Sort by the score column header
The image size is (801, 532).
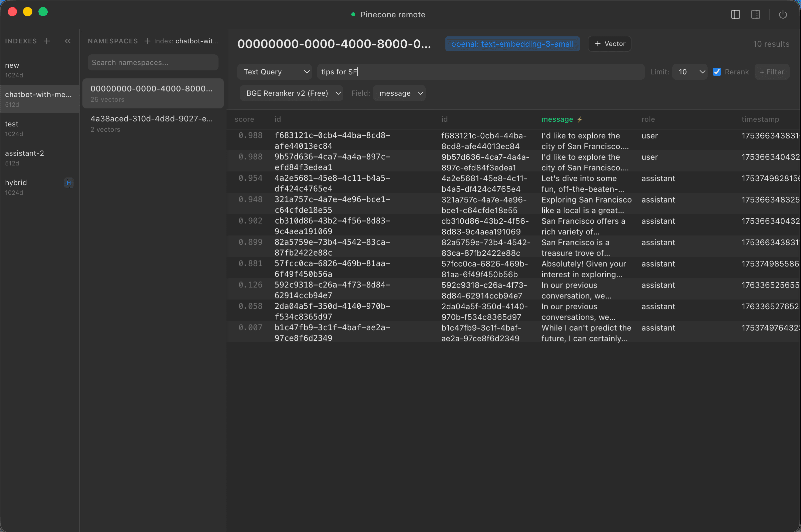(x=244, y=119)
